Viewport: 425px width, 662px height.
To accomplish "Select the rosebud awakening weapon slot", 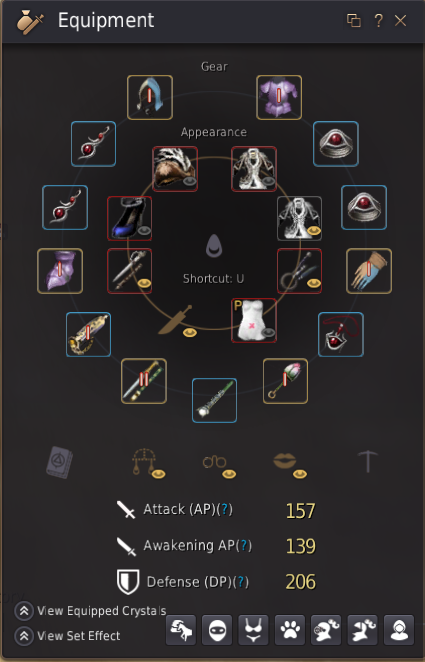I will (285, 381).
